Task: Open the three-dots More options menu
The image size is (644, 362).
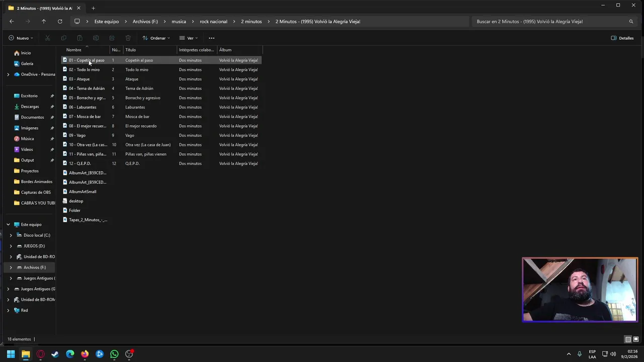Action: [x=211, y=38]
